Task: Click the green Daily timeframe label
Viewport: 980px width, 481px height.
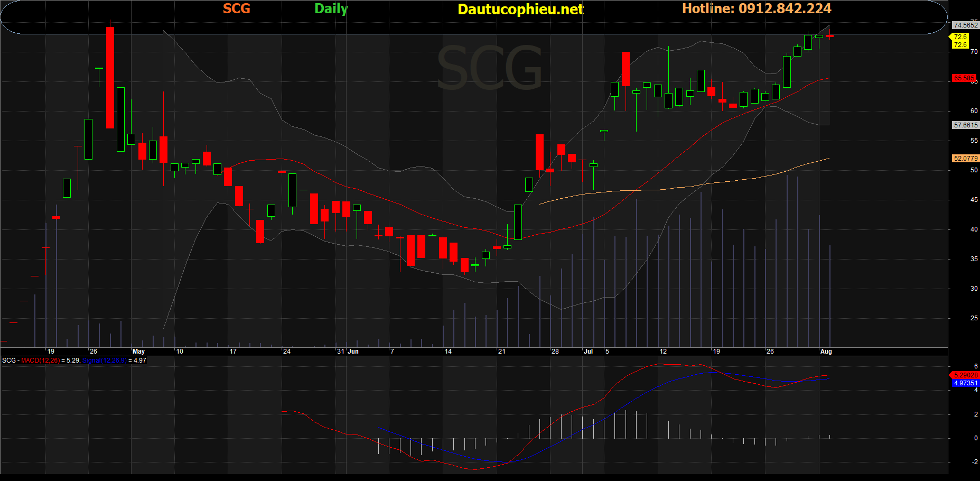Action: coord(331,8)
